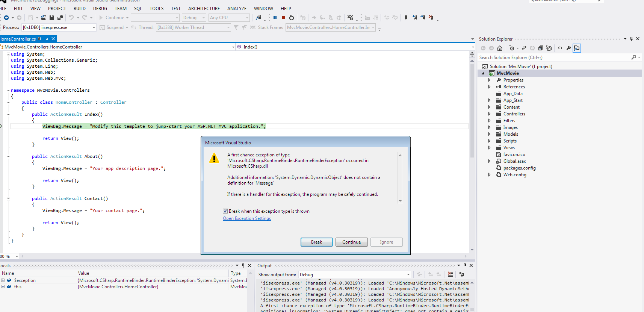This screenshot has width=644, height=312.
Task: Open Properties wrench icon in Solution Explorer
Action: 568,48
